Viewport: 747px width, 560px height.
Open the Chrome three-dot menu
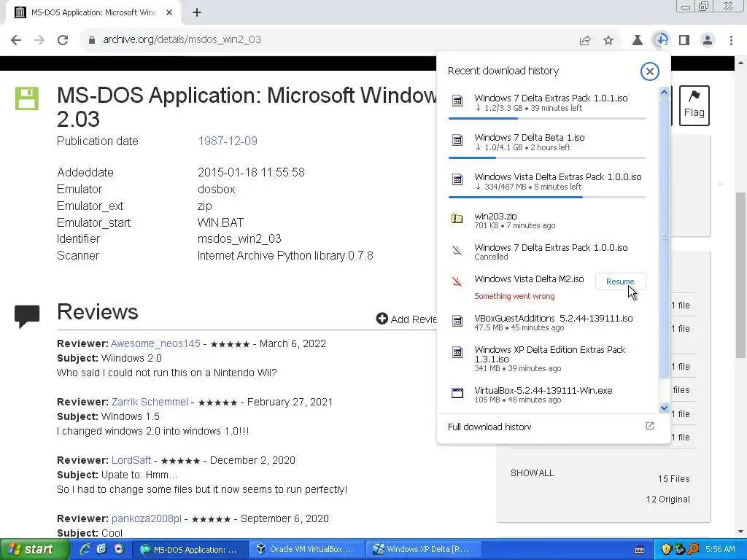click(x=731, y=41)
